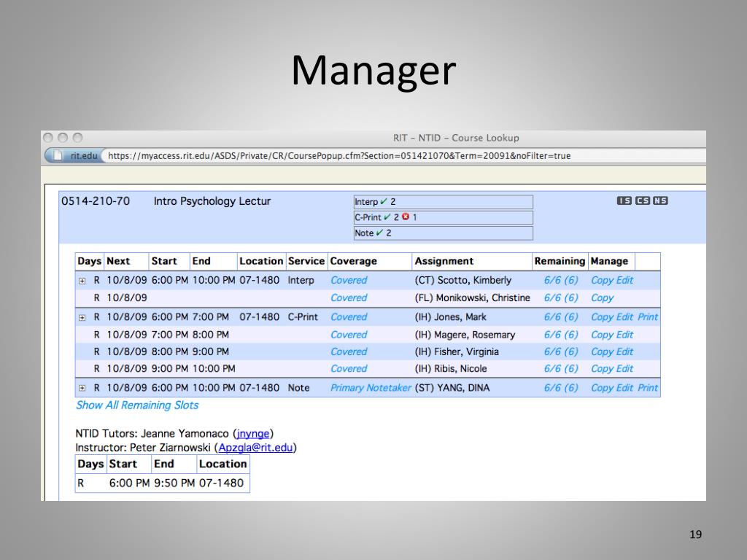Click Covered for Jones, Mark row
The width and height of the screenshot is (747, 560).
tap(349, 317)
